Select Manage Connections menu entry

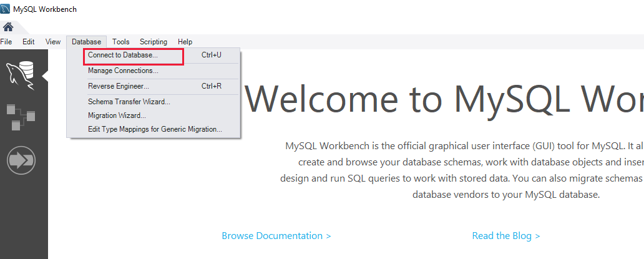[154, 71]
